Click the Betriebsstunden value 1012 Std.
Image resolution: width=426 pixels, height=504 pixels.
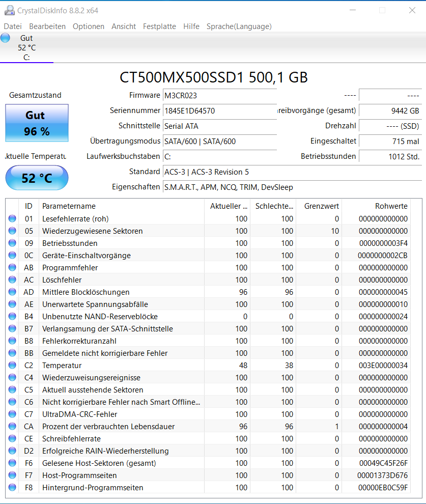[390, 156]
